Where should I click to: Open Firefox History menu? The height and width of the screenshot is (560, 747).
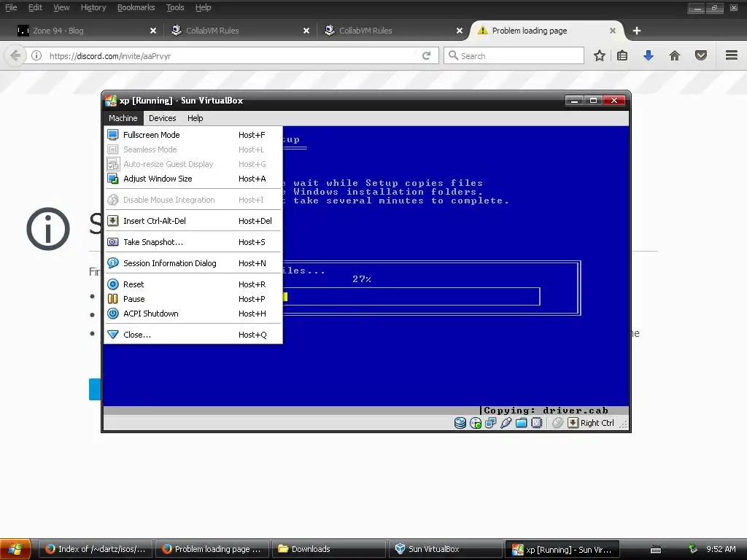(x=93, y=7)
